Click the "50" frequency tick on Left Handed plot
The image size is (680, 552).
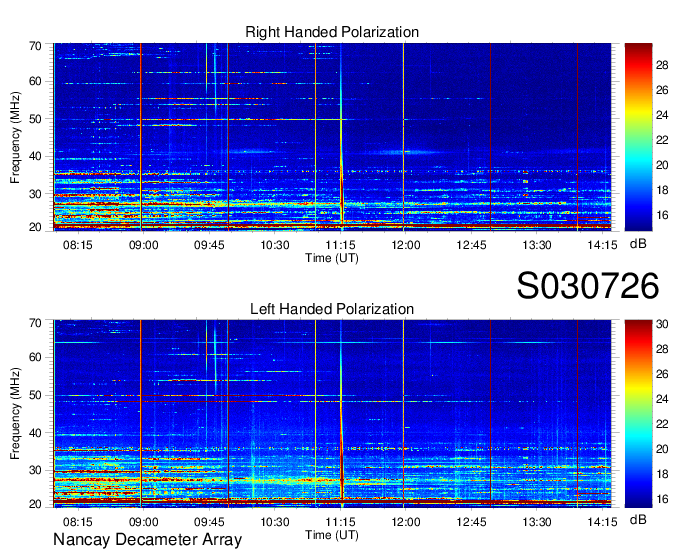point(35,395)
